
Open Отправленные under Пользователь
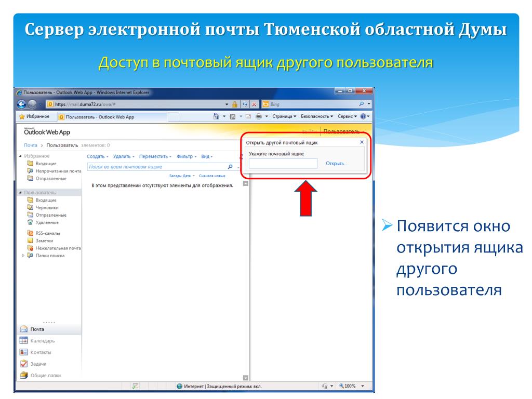click(47, 215)
